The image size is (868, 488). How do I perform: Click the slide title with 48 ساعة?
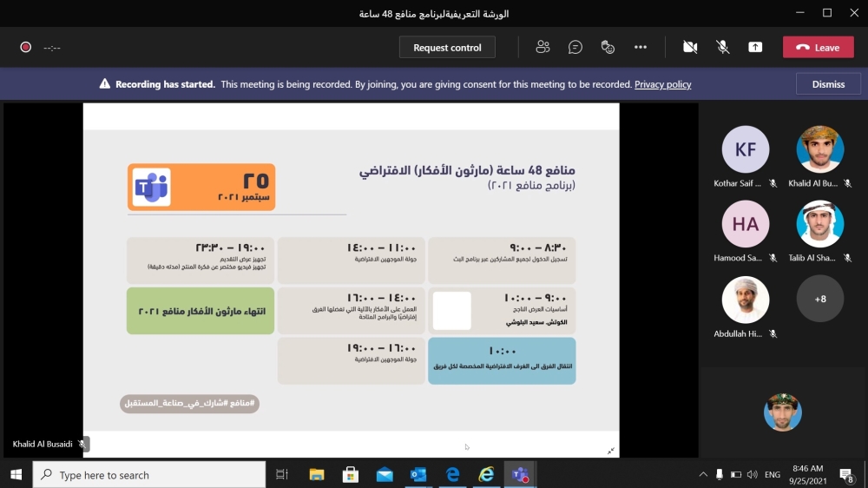[x=467, y=170]
